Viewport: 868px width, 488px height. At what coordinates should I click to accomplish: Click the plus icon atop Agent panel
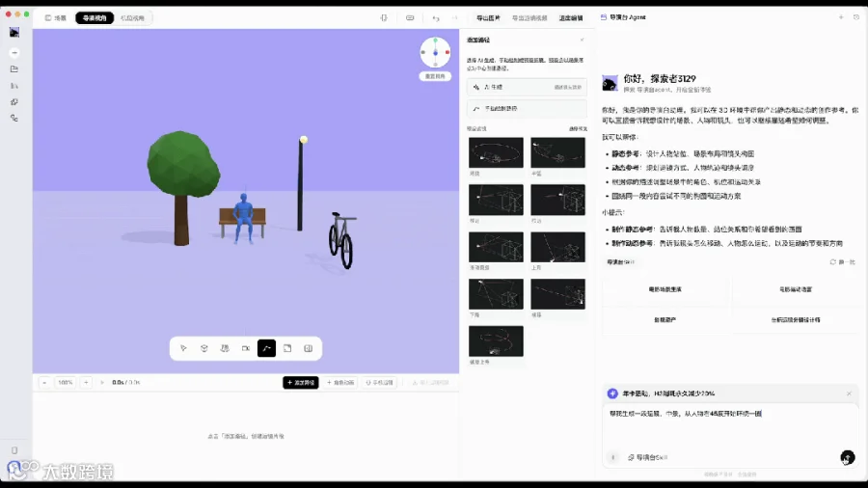841,17
